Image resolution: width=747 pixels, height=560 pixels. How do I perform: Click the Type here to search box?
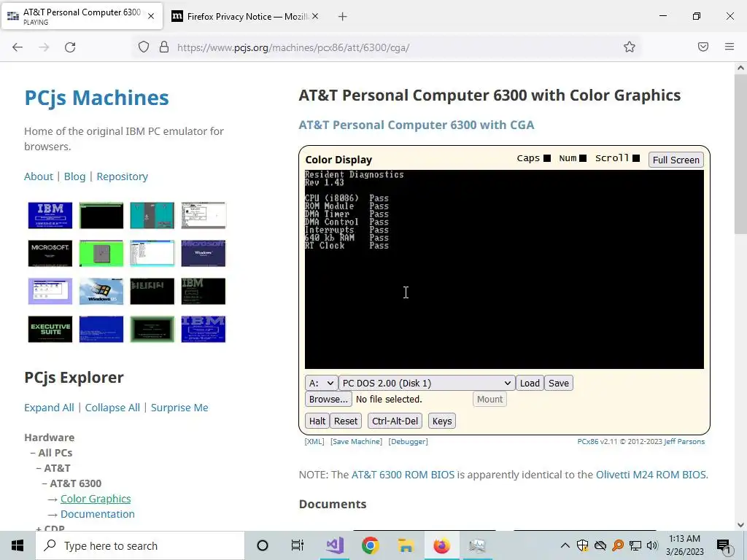pos(140,545)
